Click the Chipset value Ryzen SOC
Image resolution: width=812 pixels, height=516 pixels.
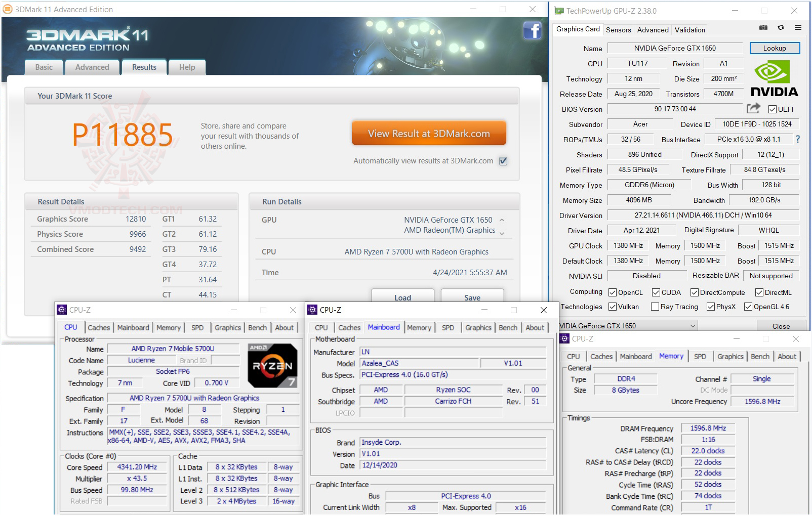[x=454, y=390]
